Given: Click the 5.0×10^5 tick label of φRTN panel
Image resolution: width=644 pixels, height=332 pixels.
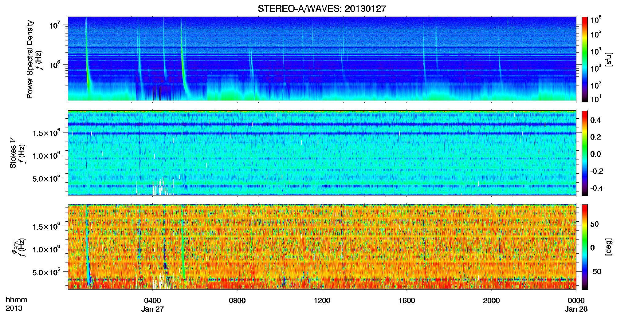Looking at the screenshot, I should (46, 272).
